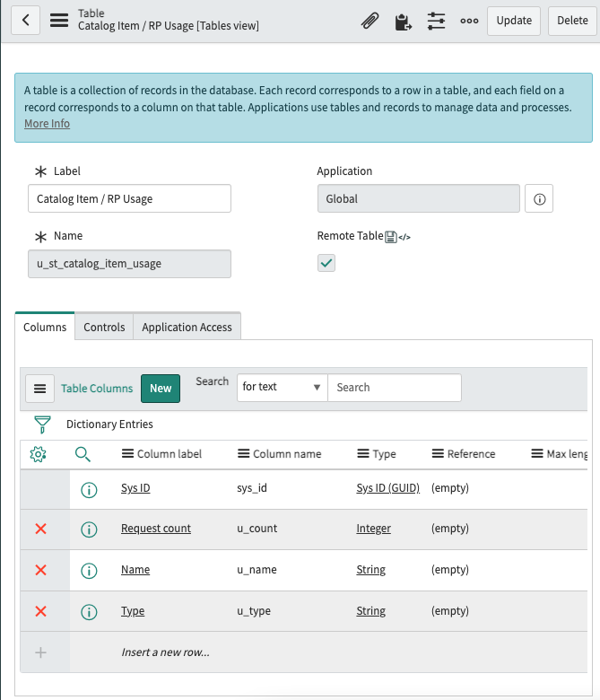The image size is (600, 700).
Task: Open the personalize list gear icon
Action: tap(38, 454)
